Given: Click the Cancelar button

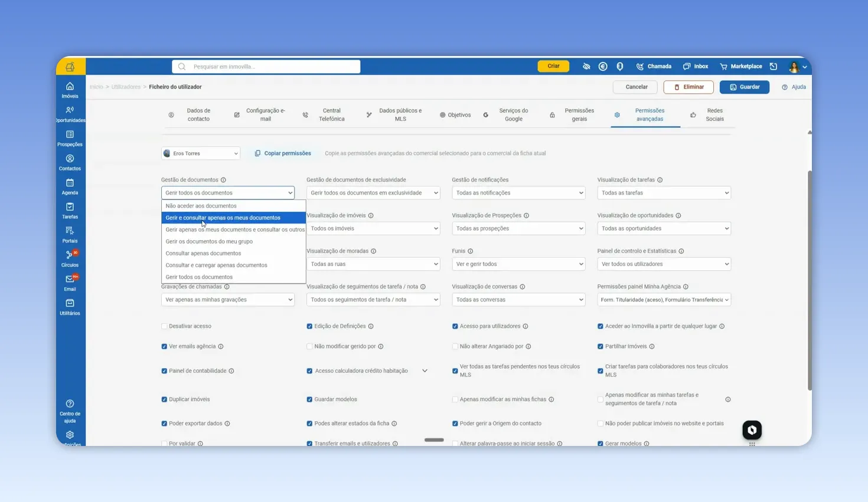Looking at the screenshot, I should [x=637, y=87].
